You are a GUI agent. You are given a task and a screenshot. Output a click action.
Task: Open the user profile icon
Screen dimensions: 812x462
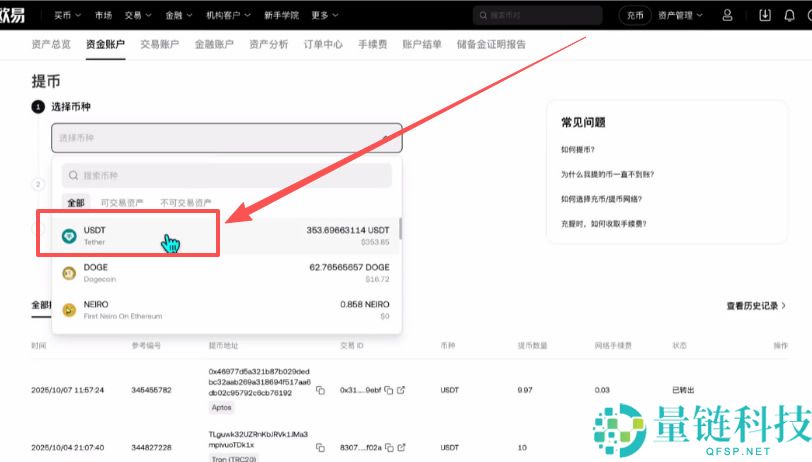(727, 15)
